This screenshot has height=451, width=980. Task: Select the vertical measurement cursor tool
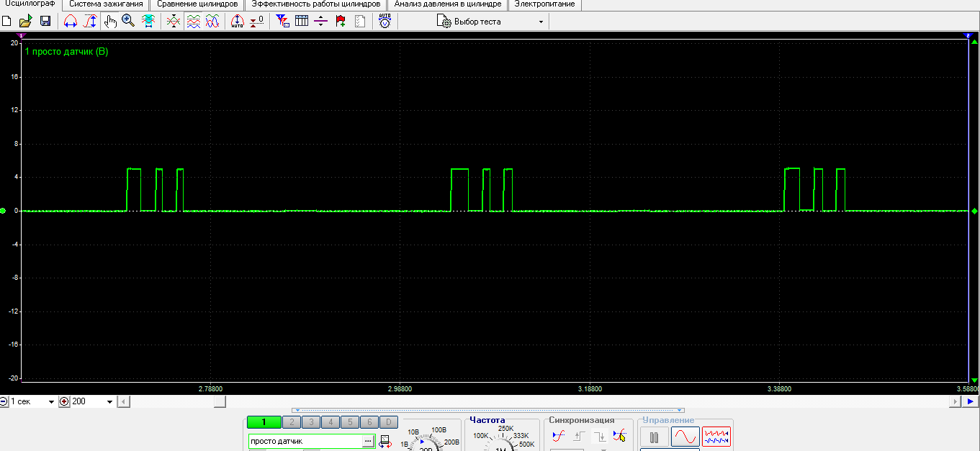tap(90, 22)
